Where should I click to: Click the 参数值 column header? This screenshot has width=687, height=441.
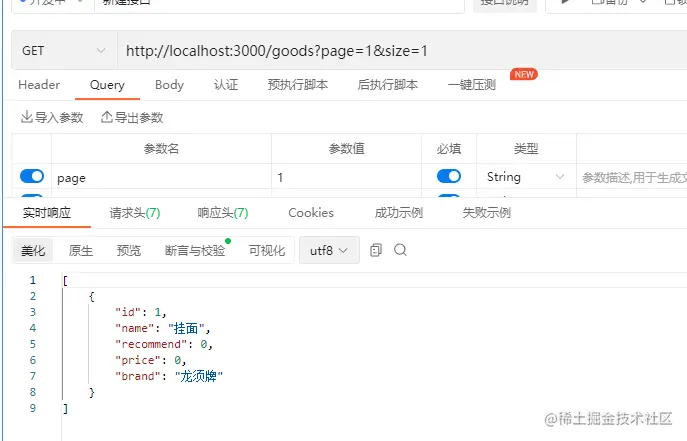(346, 149)
